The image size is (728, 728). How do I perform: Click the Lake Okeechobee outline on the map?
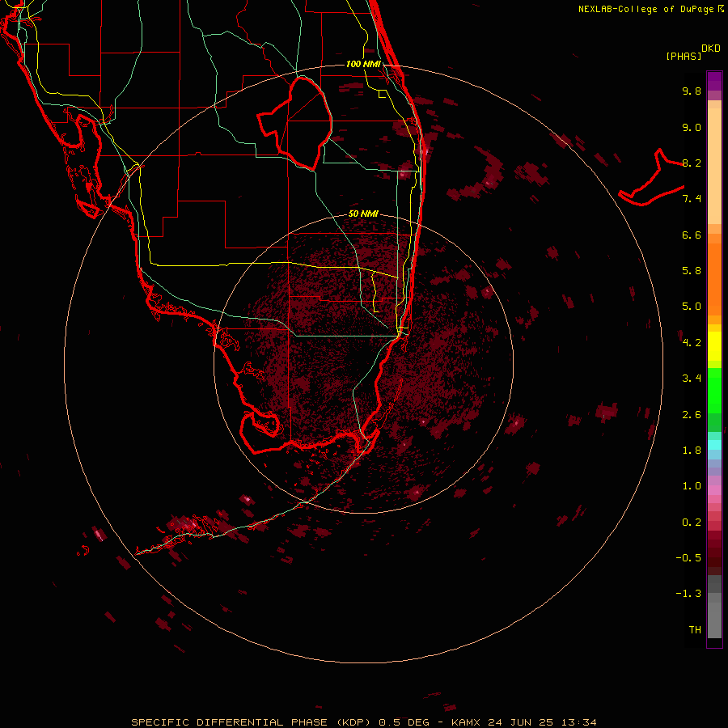pyautogui.click(x=295, y=123)
